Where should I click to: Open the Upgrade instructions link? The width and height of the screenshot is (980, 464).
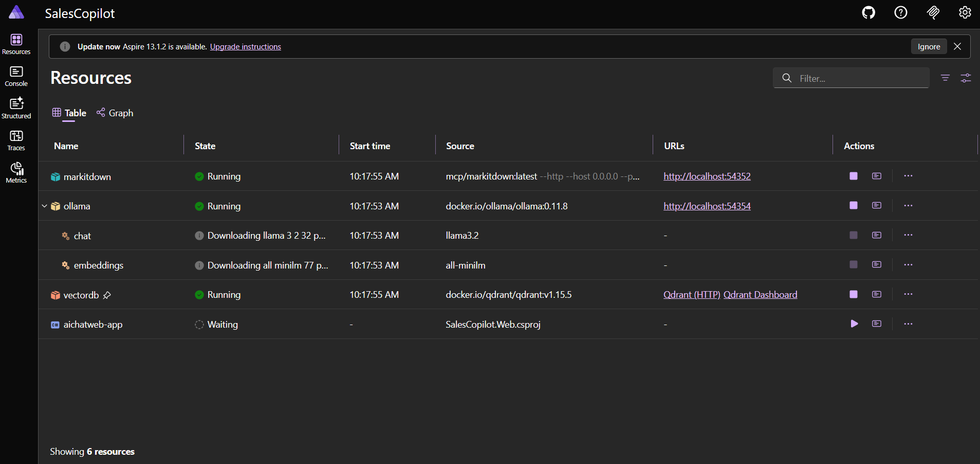(x=245, y=46)
